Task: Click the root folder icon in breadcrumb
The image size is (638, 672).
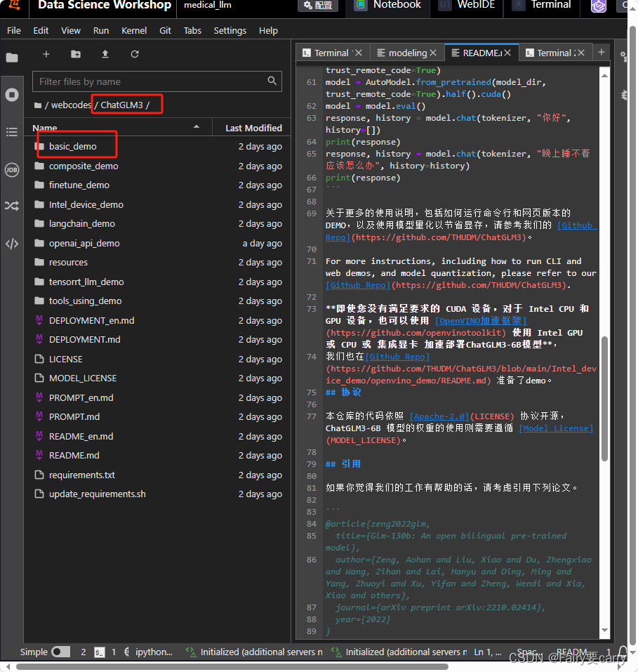Action: 38,105
